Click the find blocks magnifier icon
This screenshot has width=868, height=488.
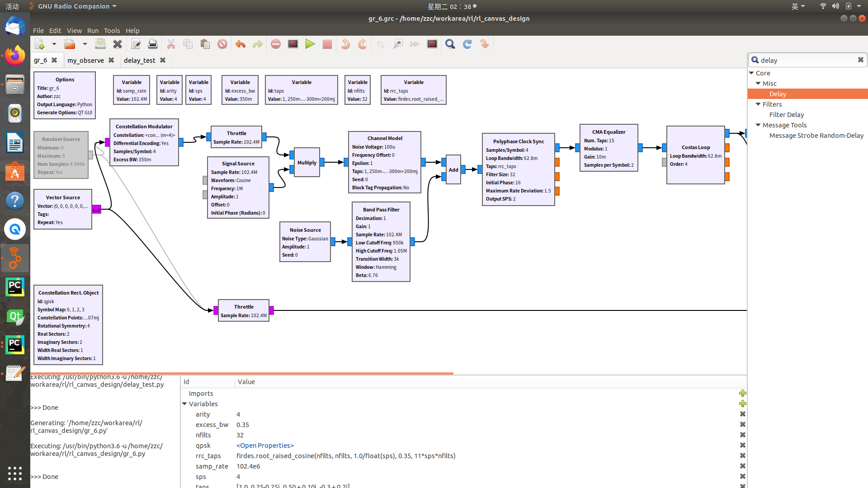click(450, 44)
